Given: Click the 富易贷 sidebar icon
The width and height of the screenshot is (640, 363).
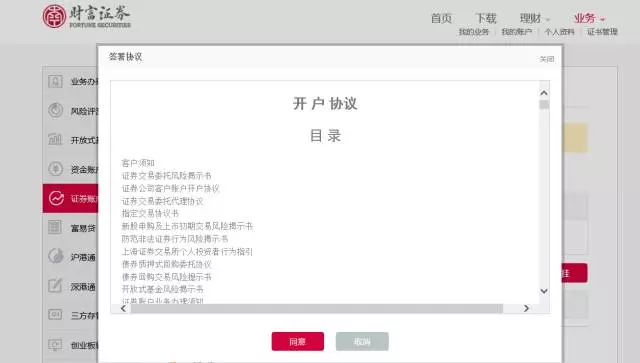Looking at the screenshot, I should pos(56,227).
